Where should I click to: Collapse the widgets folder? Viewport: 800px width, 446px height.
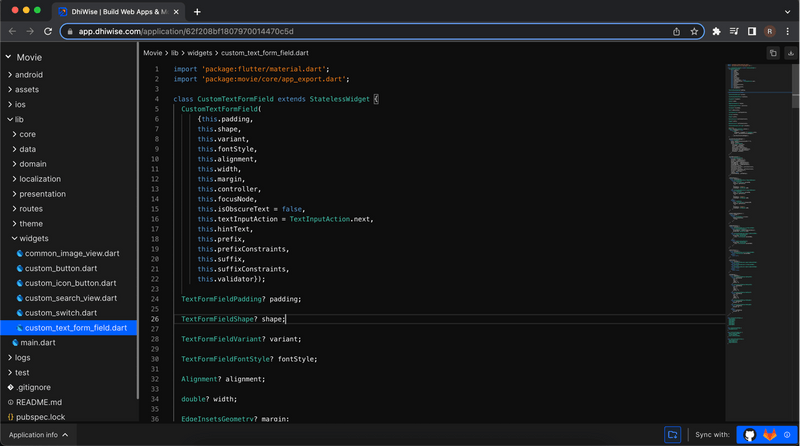click(x=33, y=238)
